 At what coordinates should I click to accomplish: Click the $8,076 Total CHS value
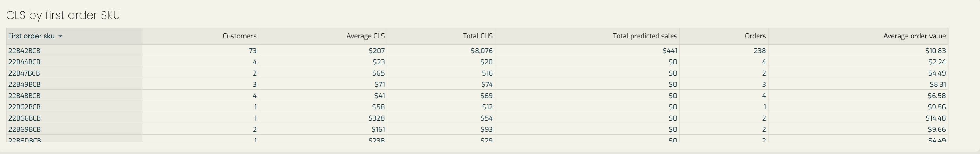(482, 51)
